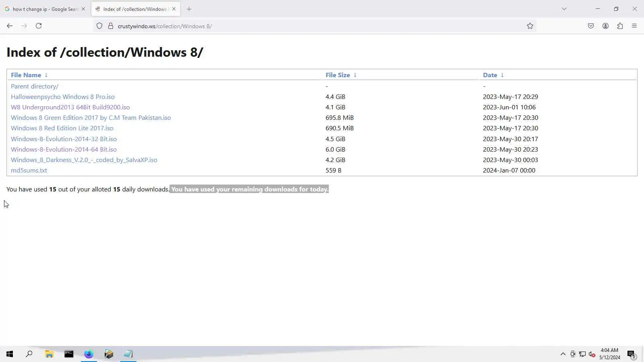
Task: Download Windows 8 Red Edition Lite 2017.iso
Action: click(62, 128)
